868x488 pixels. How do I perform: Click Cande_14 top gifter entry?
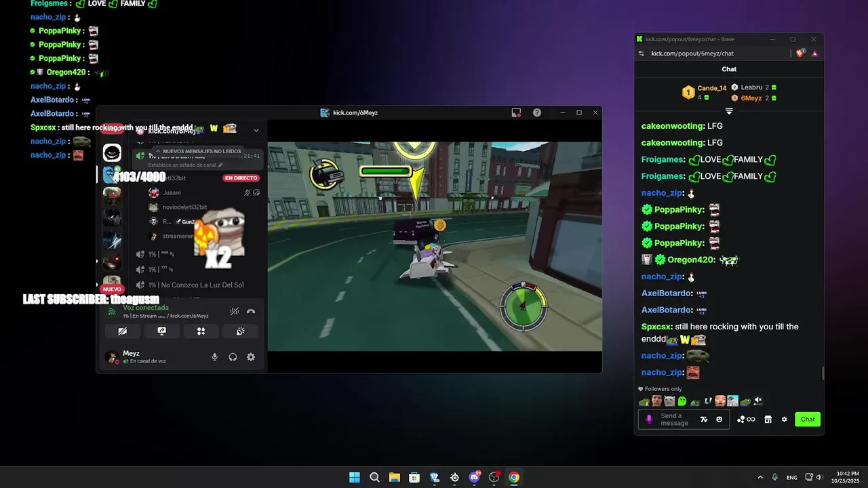pos(704,92)
